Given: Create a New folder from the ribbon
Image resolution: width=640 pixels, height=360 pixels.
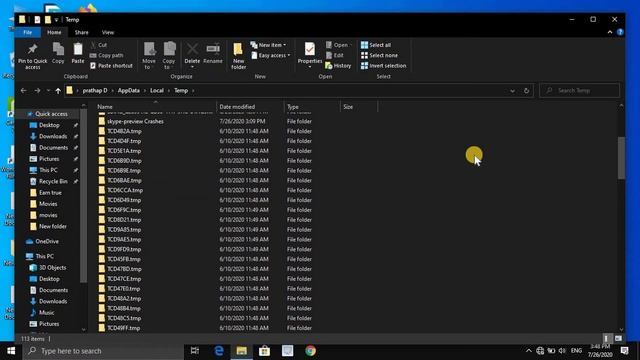Looking at the screenshot, I should [x=238, y=56].
